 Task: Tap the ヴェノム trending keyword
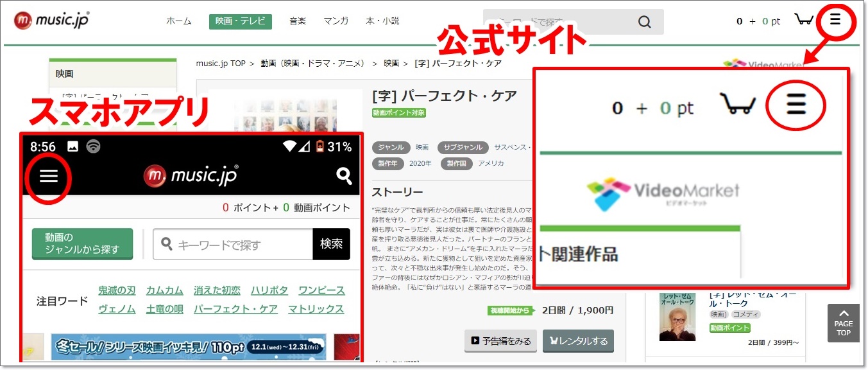117,309
